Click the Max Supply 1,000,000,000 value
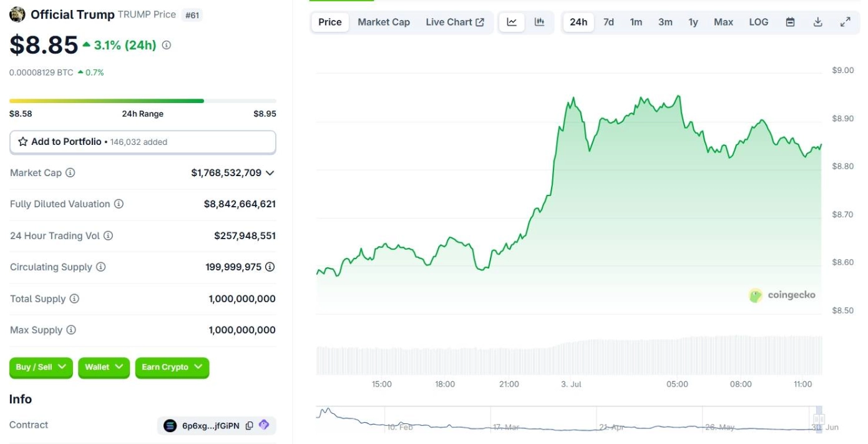Viewport: 868px width, 444px height. point(242,330)
